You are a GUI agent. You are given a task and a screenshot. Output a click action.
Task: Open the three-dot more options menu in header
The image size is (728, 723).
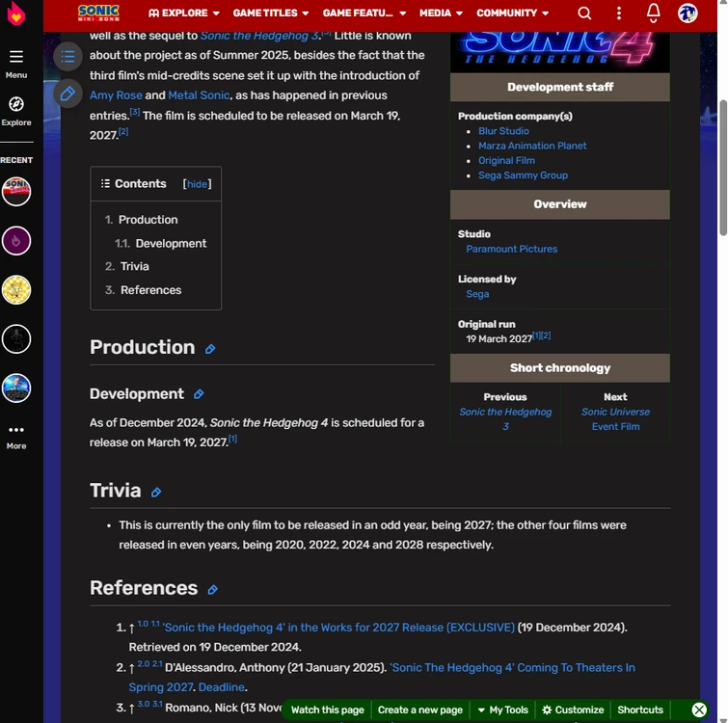pyautogui.click(x=618, y=13)
